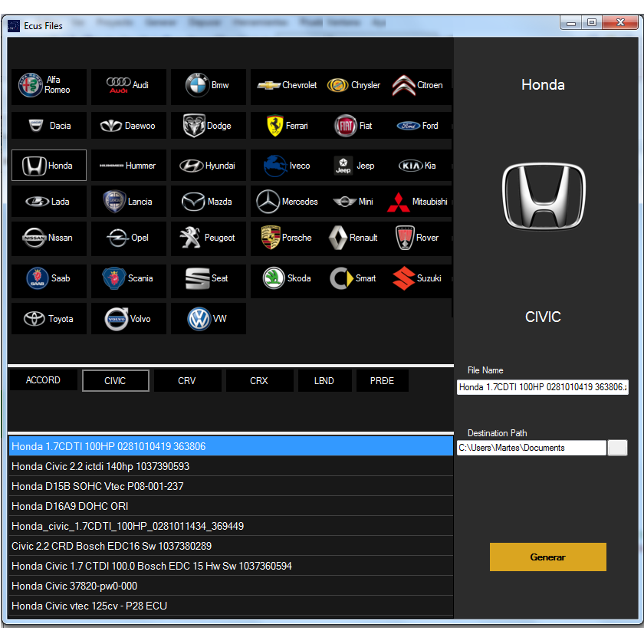Select Honda Civic 2.2 ictdi 140hp file
The image size is (644, 644).
tap(231, 466)
